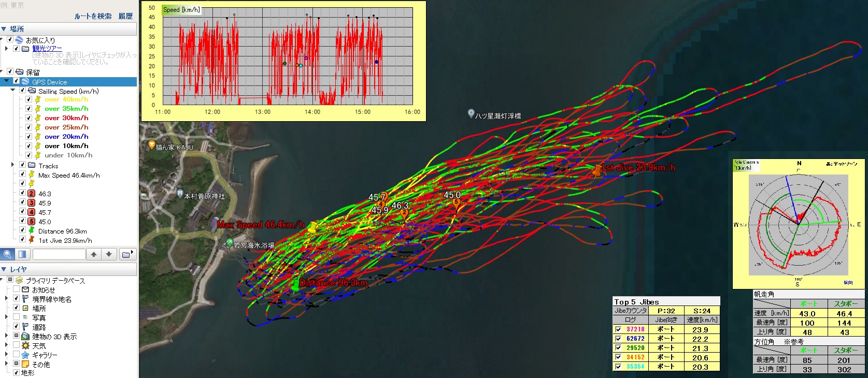Screen dimensions: 868x378
Task: Move item up with the up arrow button
Action: 94,254
